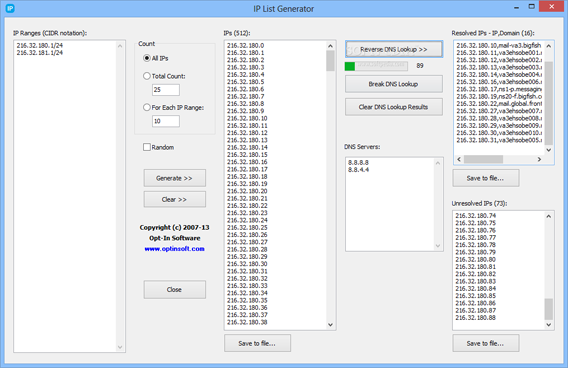
Task: Select DNS server 8.8.4.4
Action: click(x=358, y=170)
